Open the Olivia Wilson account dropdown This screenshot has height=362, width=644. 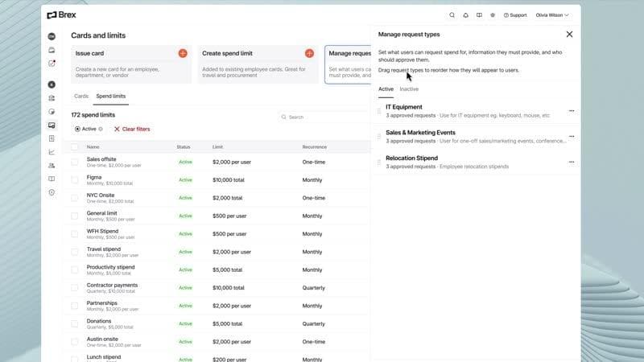click(x=552, y=15)
